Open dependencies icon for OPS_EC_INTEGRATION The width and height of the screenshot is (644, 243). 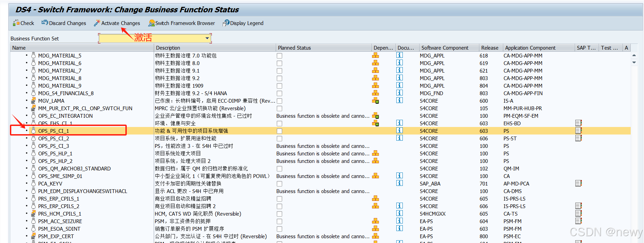click(x=375, y=116)
